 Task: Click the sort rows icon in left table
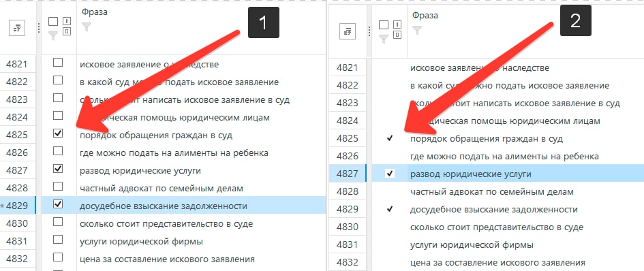tap(17, 28)
